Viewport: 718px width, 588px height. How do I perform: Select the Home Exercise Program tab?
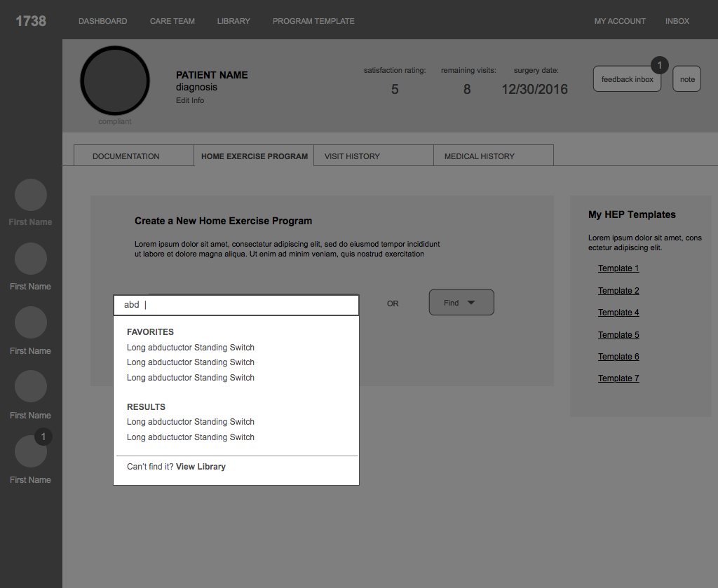tap(254, 156)
